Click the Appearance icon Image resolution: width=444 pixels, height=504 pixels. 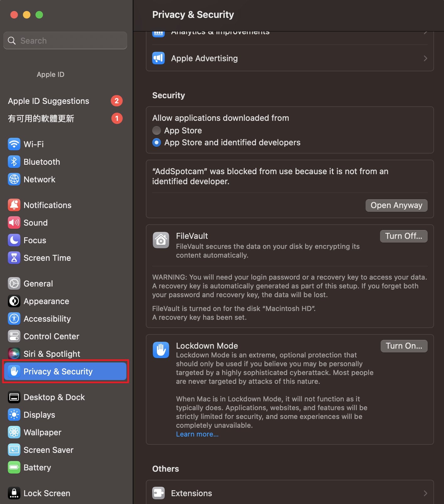point(14,301)
